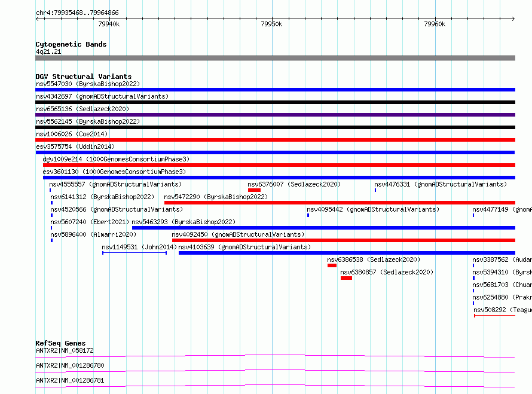
Task: Select ANTXR2|NM_001286781 gene label
Action: (x=70, y=380)
